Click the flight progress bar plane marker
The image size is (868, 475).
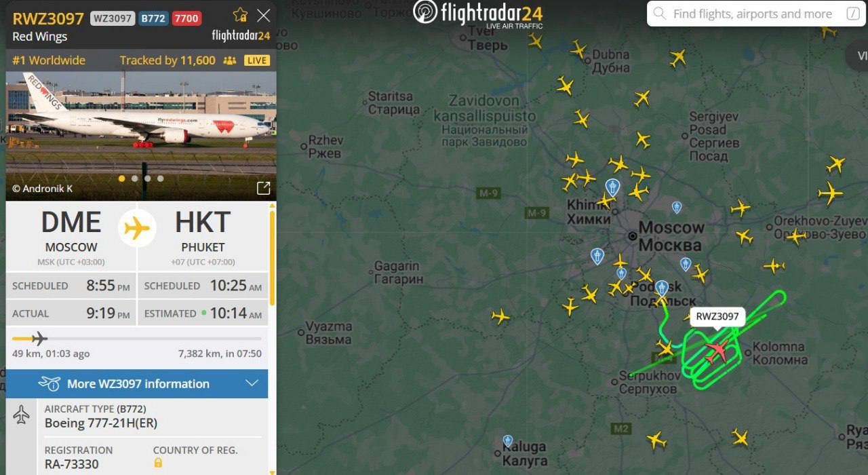pos(39,338)
